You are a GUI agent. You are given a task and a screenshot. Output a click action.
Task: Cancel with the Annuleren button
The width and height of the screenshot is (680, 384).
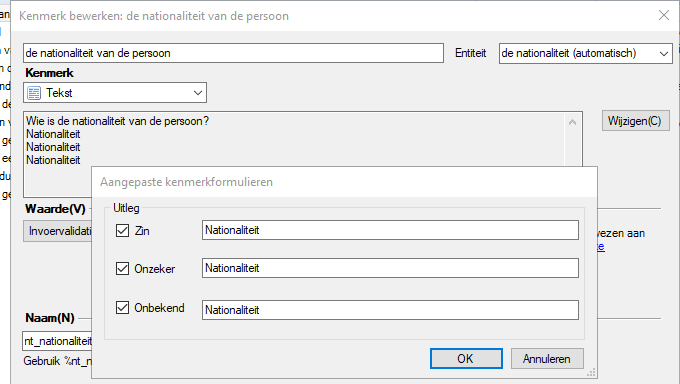pyautogui.click(x=547, y=359)
